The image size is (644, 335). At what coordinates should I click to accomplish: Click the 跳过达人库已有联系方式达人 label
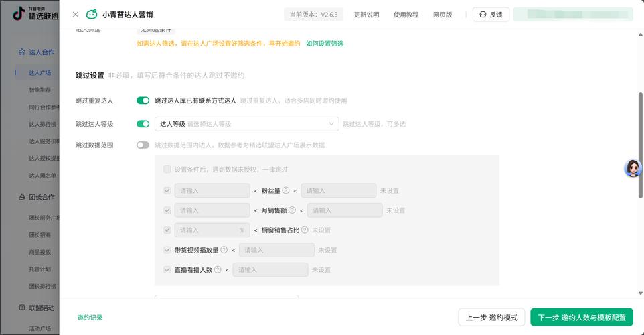(x=195, y=100)
